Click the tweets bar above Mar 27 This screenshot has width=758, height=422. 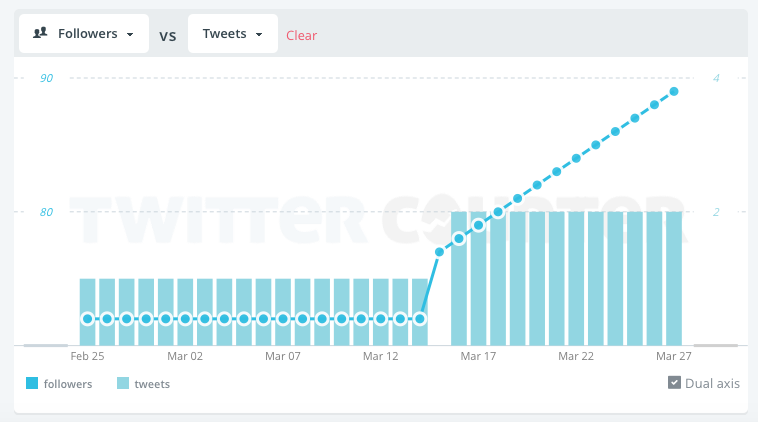tap(674, 278)
